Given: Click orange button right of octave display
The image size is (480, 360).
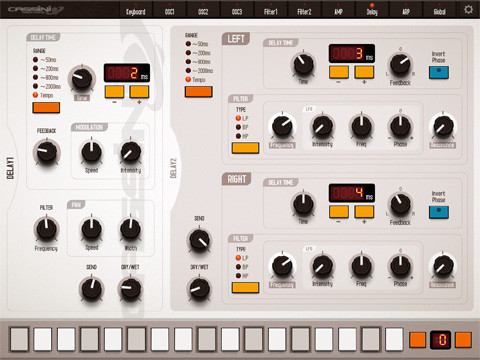Looking at the screenshot, I should coord(463,340).
